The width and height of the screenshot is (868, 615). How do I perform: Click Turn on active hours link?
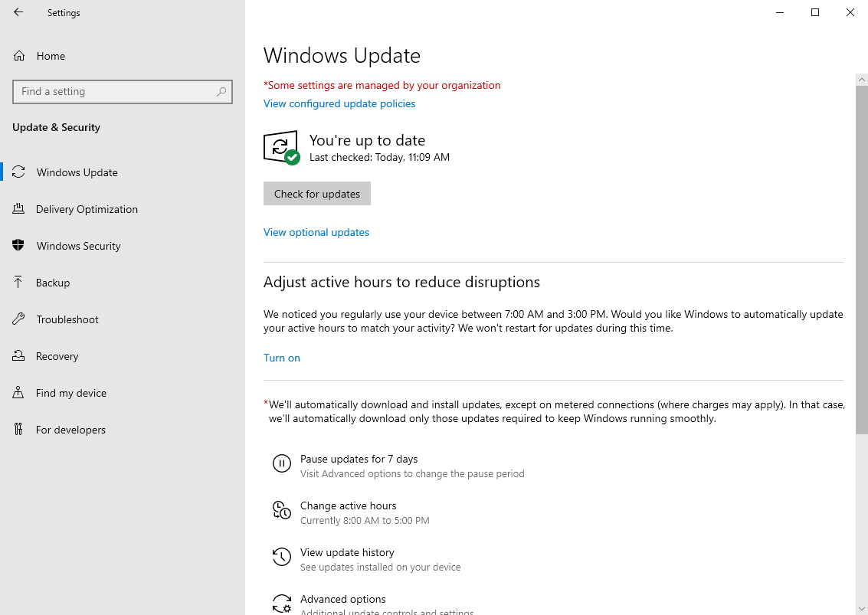282,358
